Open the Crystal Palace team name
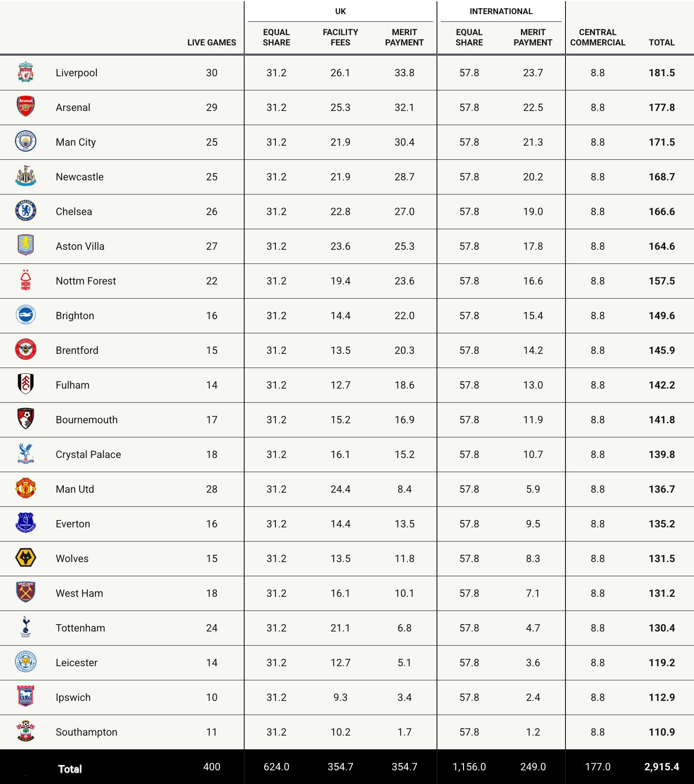This screenshot has height=784, width=694. [88, 455]
